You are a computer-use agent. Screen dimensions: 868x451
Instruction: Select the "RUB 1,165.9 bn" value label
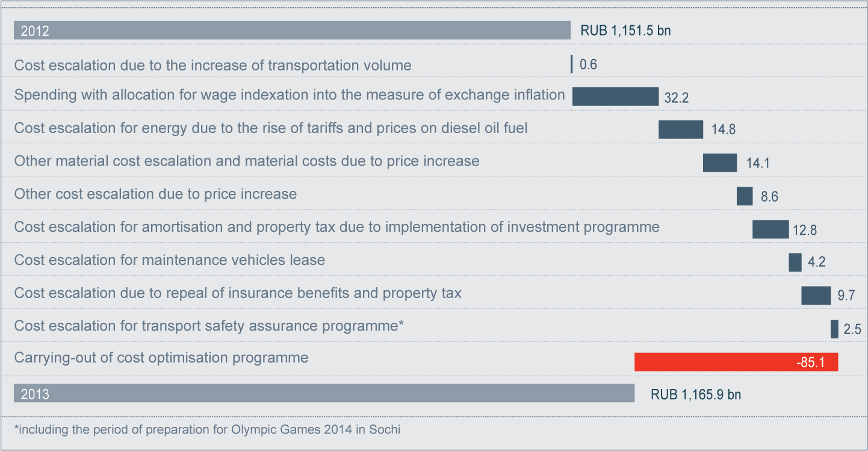696,395
